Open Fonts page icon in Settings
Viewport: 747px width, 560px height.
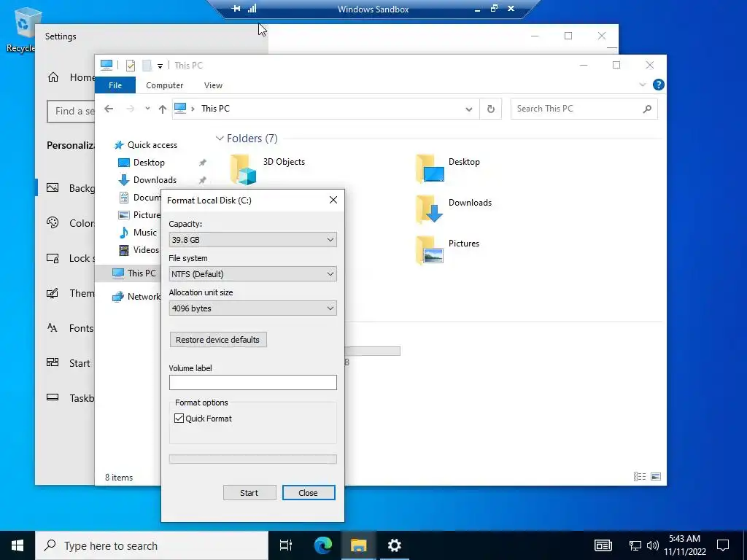53,327
